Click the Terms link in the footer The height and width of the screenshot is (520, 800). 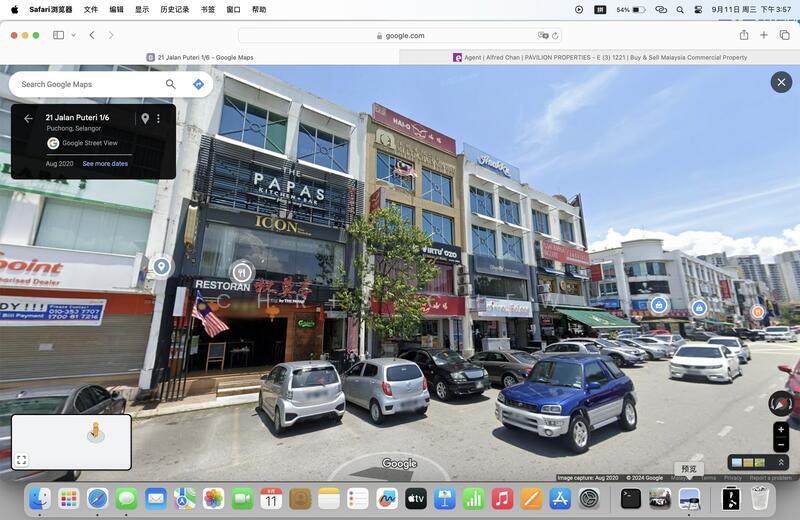[709, 478]
